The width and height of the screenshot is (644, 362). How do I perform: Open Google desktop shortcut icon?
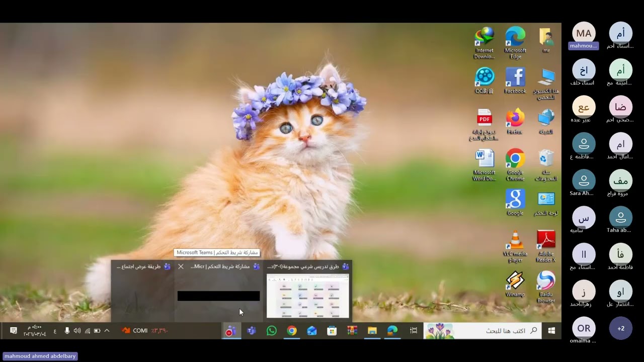click(x=515, y=203)
